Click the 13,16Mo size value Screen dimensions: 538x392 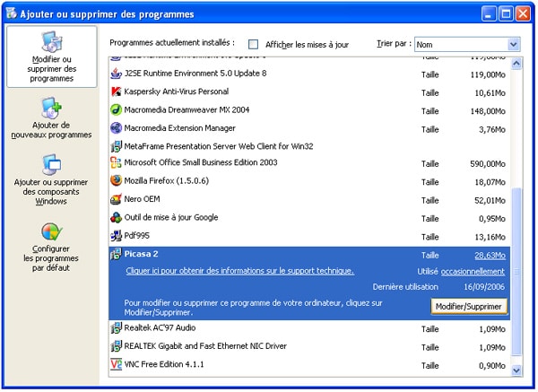click(490, 237)
